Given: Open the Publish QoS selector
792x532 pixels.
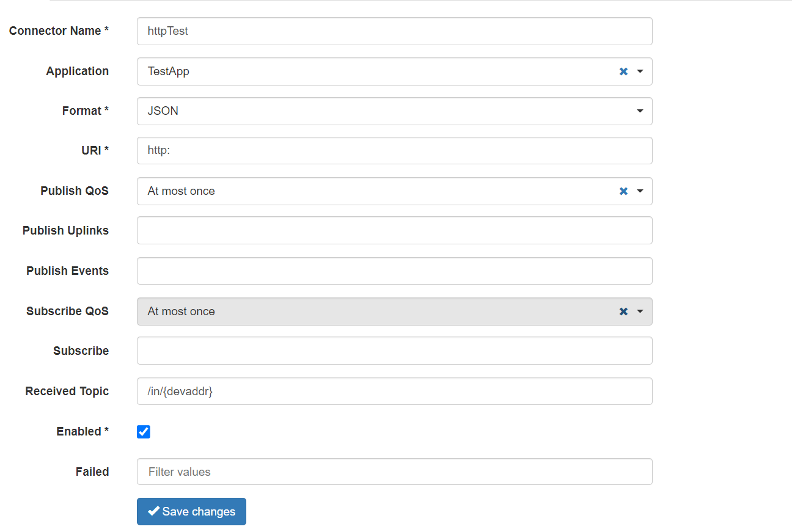Looking at the screenshot, I should (367, 191).
